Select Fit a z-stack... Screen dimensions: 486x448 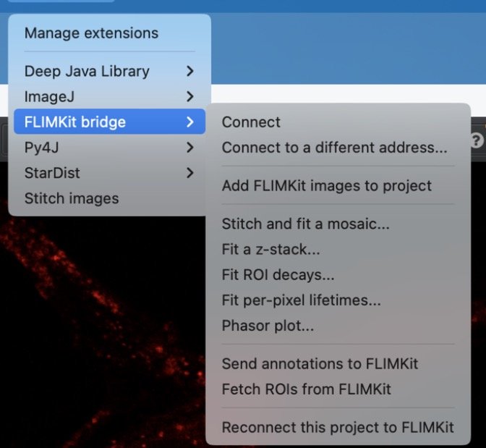point(338,249)
